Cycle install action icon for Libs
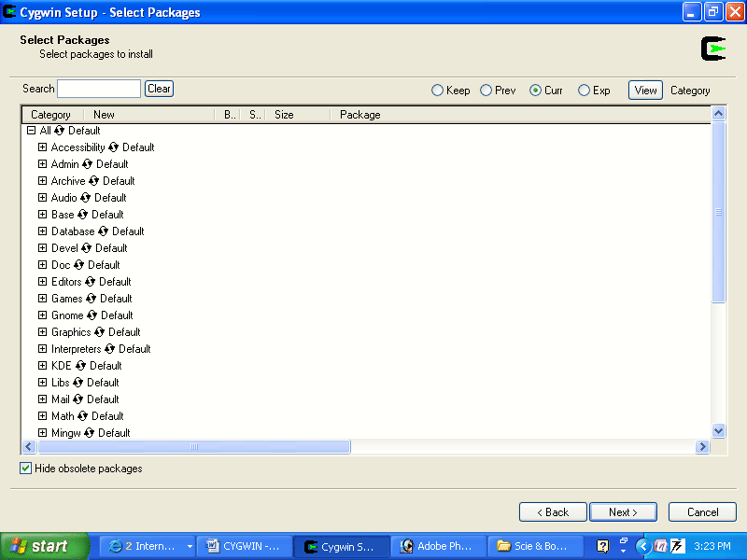Screen dimensions: 747x560 click(x=78, y=383)
